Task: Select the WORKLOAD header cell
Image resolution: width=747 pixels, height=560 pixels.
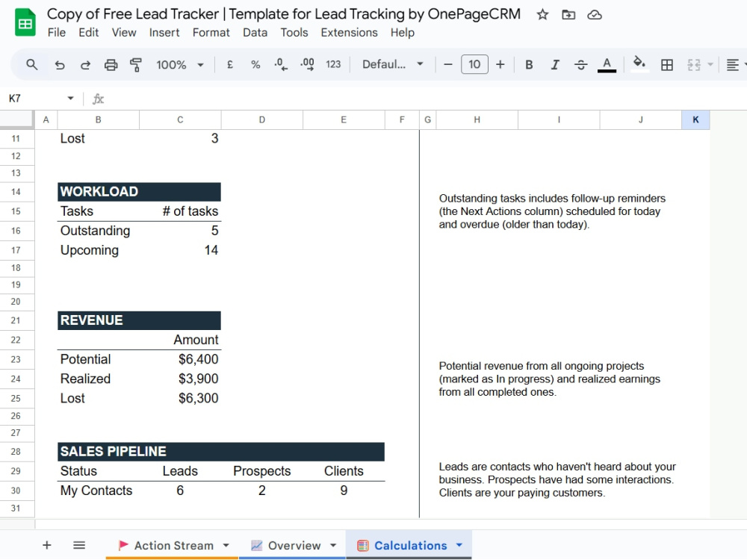Action: click(139, 191)
